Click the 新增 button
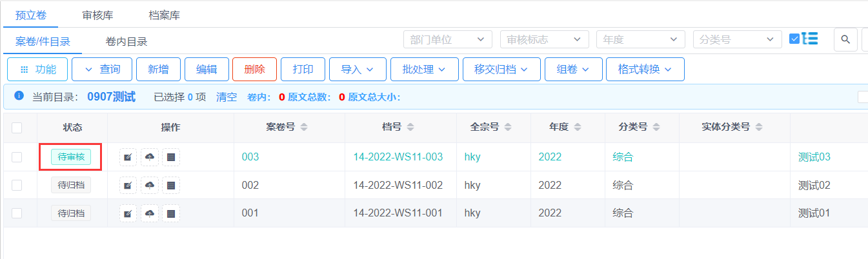 159,70
